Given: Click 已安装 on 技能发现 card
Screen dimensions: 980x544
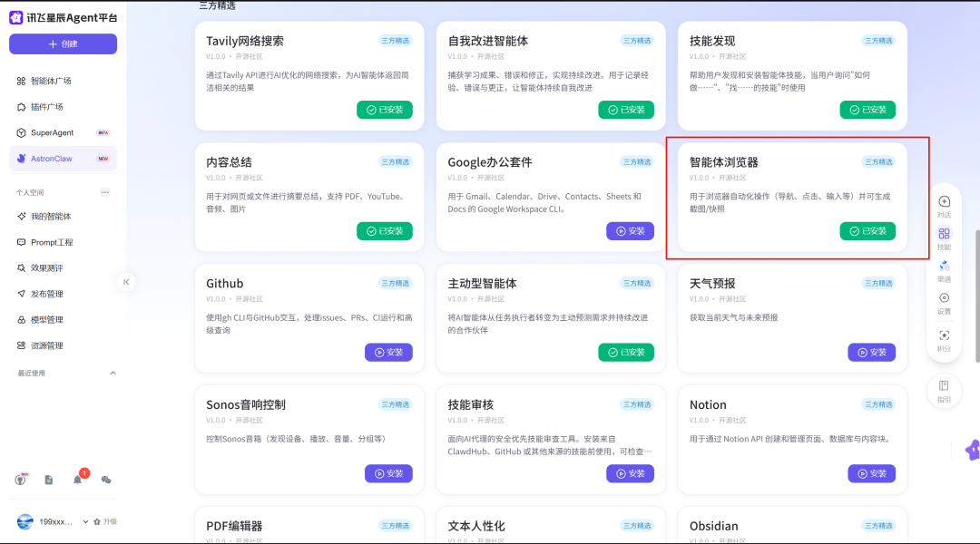Looking at the screenshot, I should (x=867, y=110).
